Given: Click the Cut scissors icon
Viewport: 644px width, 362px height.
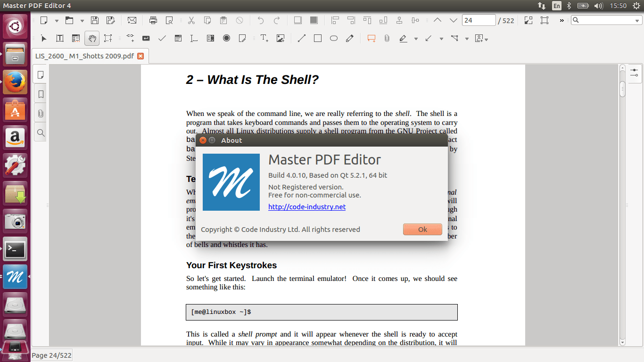Looking at the screenshot, I should [x=191, y=20].
